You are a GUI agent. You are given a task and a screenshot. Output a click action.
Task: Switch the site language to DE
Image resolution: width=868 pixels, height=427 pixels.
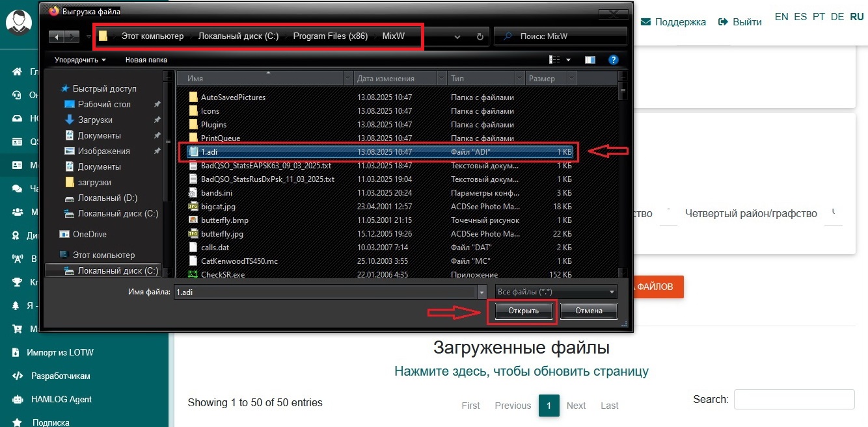[837, 17]
